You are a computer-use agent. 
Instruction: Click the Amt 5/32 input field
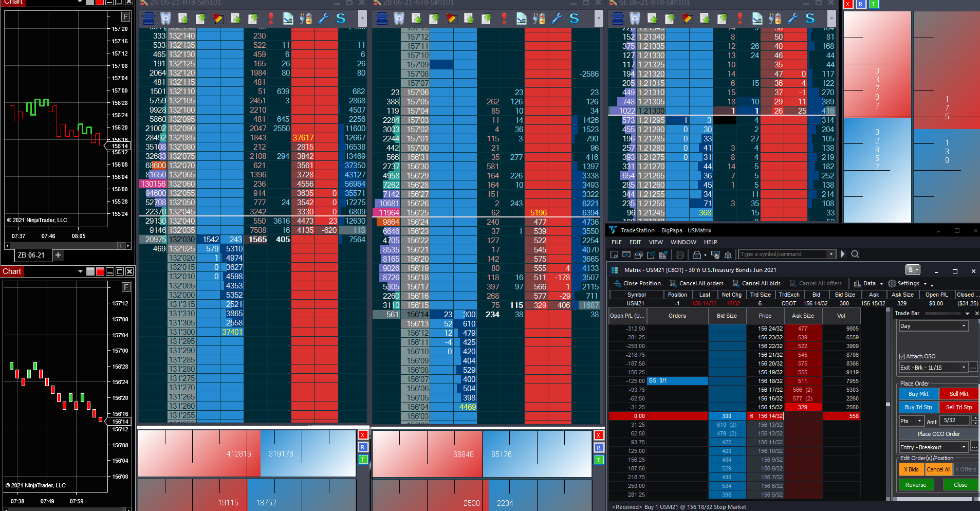tap(955, 421)
